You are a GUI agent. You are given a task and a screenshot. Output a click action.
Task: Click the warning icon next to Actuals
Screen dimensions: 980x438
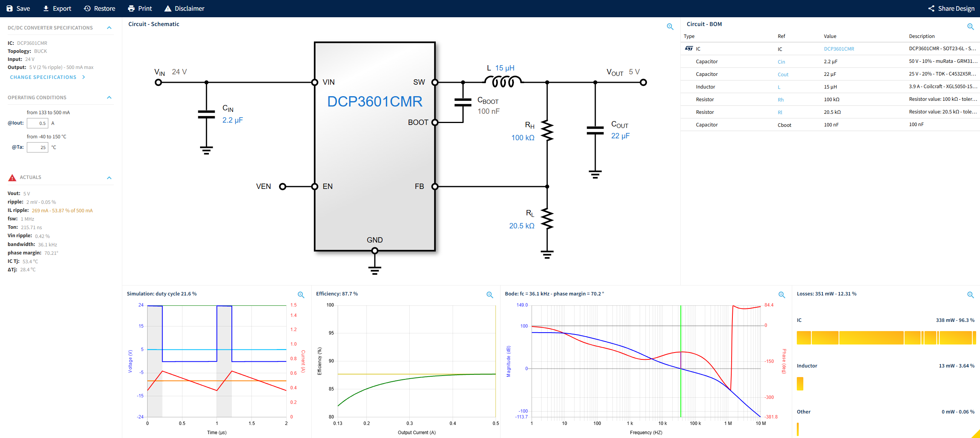[x=11, y=177]
